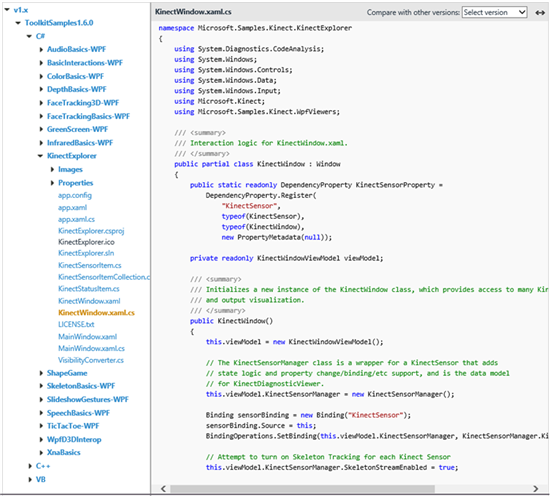Expand the InfraredBasics-WPF folder arrow

pyautogui.click(x=41, y=143)
